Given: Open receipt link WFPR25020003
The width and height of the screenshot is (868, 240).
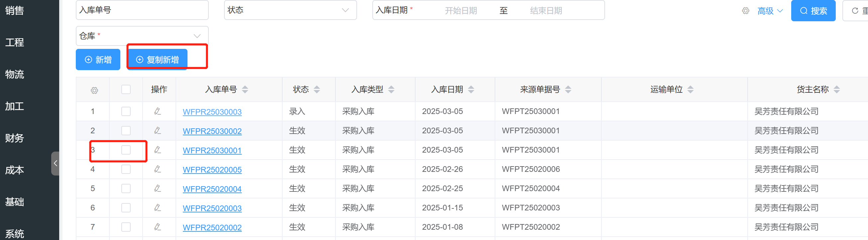Looking at the screenshot, I should pos(212,208).
